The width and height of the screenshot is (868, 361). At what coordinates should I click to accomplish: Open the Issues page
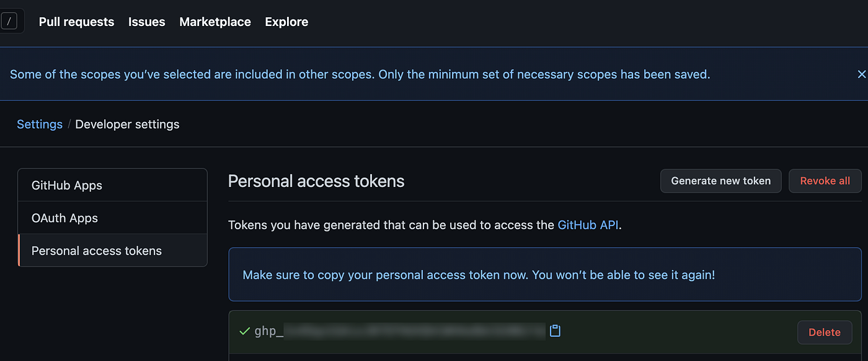pyautogui.click(x=146, y=22)
